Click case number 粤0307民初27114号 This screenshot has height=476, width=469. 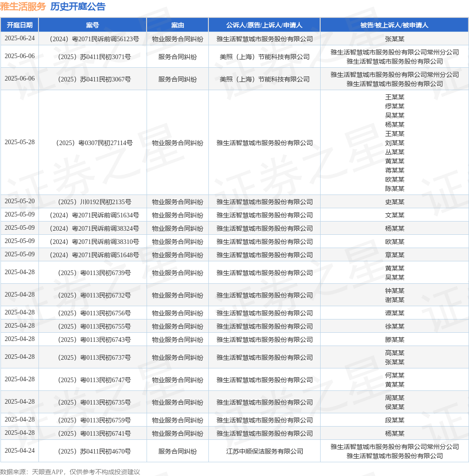94,143
